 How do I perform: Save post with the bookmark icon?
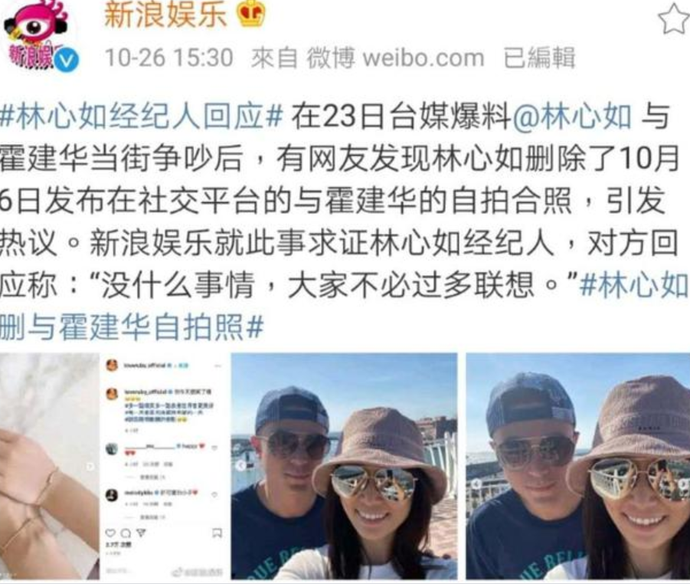click(x=217, y=533)
